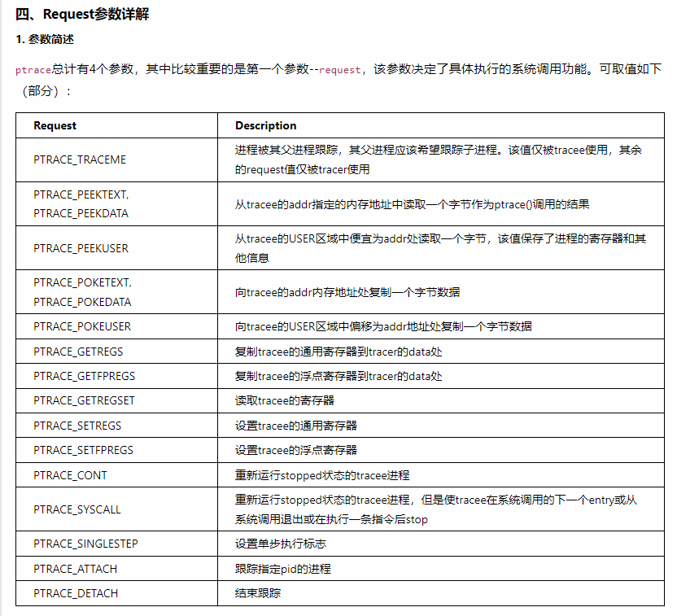The image size is (677, 616).
Task: Click the description '设置单步执行标志'
Action: point(281,544)
